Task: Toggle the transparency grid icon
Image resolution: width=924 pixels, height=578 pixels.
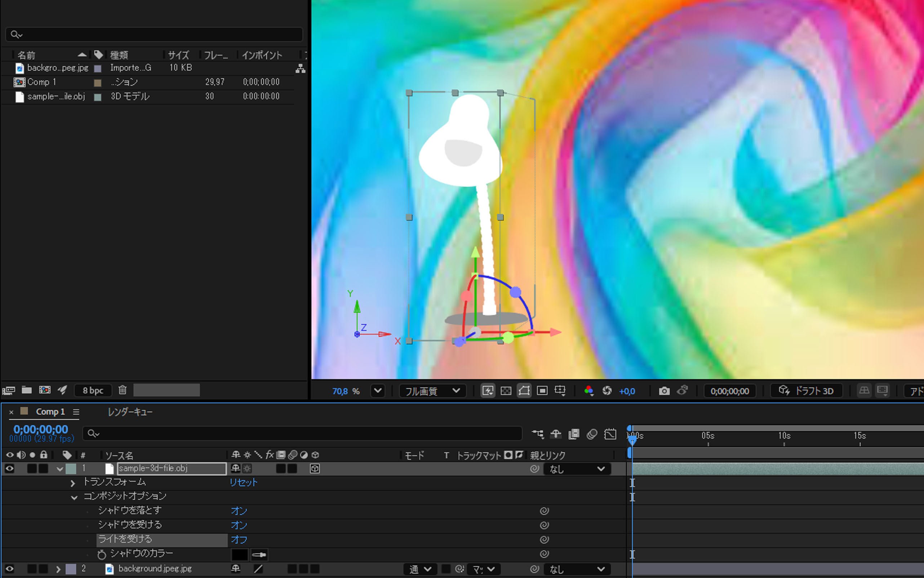Action: tap(506, 391)
